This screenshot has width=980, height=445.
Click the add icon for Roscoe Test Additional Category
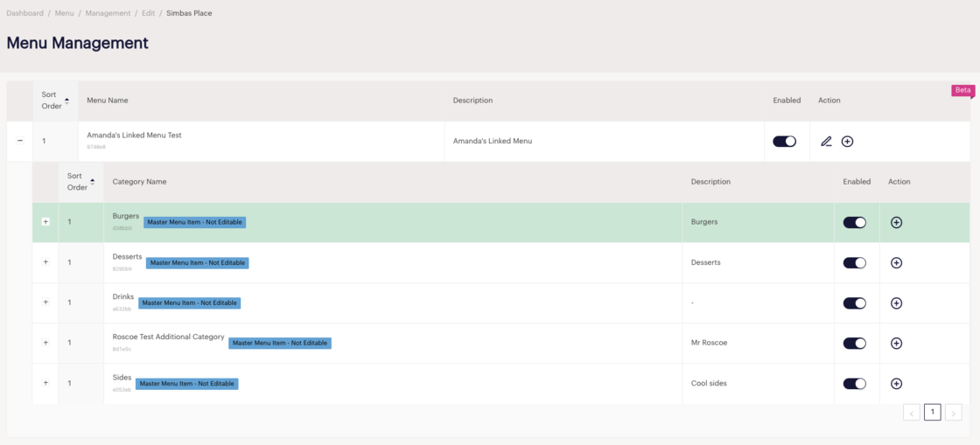pos(896,344)
